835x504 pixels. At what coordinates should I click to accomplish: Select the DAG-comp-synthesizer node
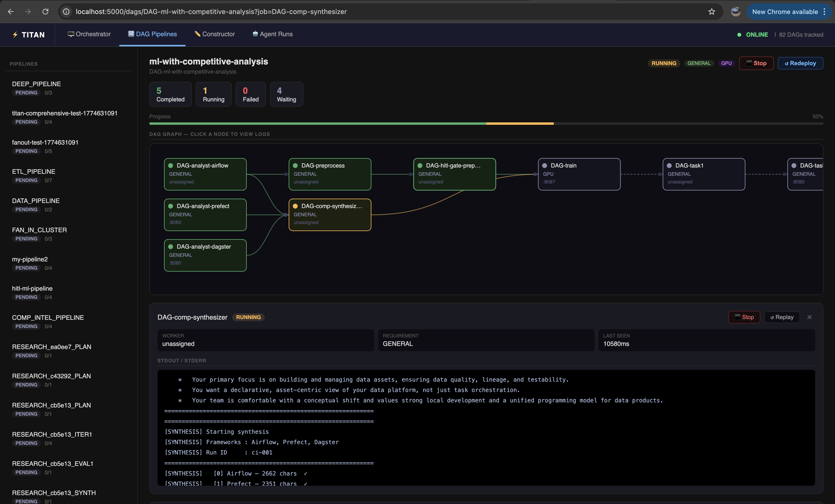pos(330,215)
